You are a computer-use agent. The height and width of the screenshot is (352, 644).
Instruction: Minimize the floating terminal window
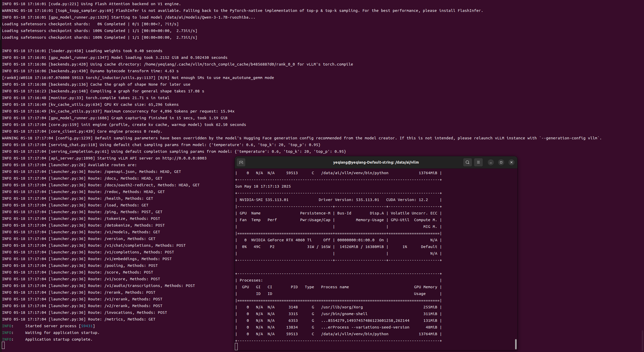click(x=491, y=162)
